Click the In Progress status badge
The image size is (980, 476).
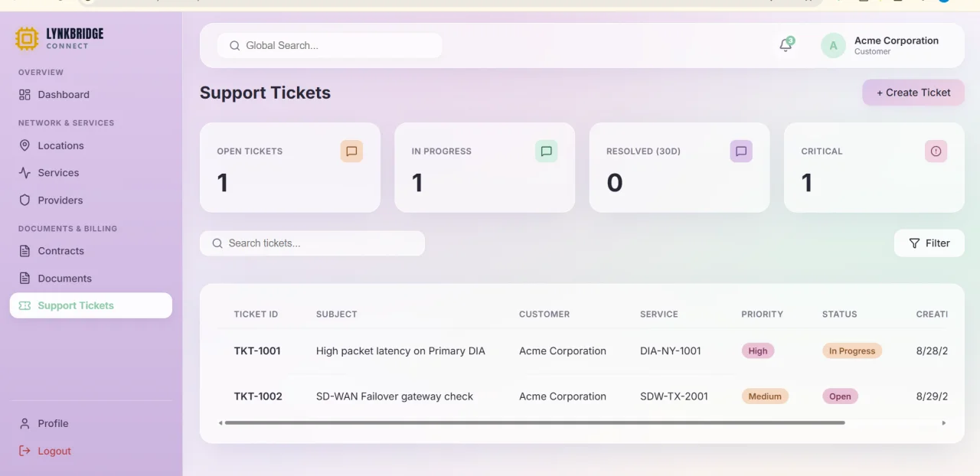[x=852, y=351]
